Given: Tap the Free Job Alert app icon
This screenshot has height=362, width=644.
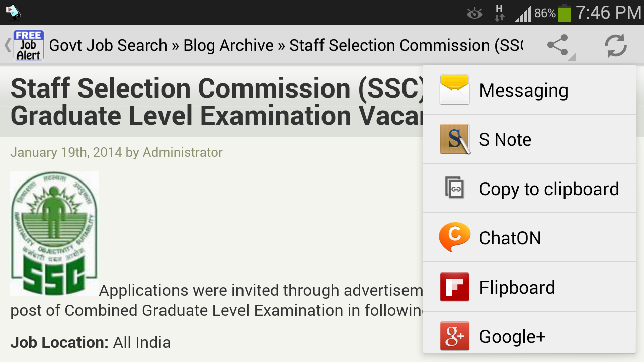Looking at the screenshot, I should [29, 45].
